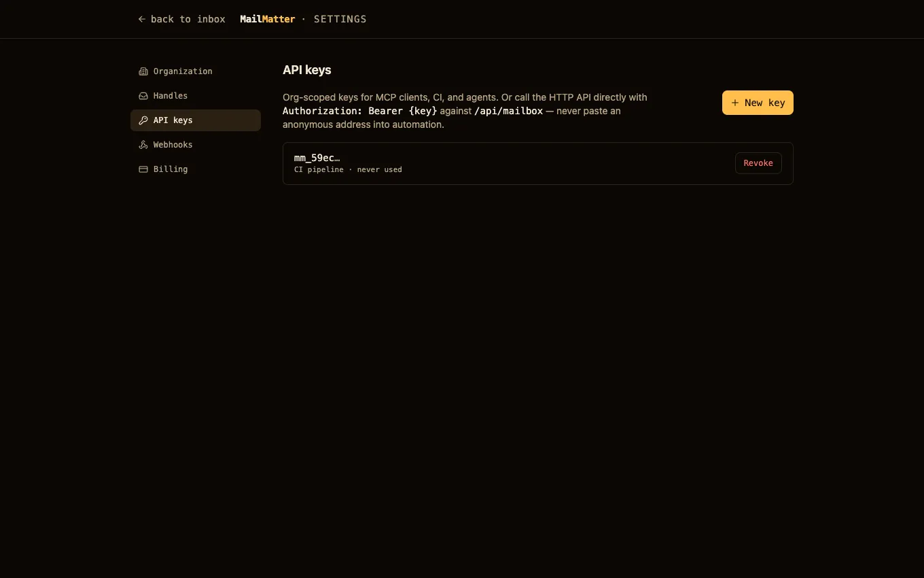The width and height of the screenshot is (924, 578).
Task: Click the SETTINGS header label
Action: pyautogui.click(x=340, y=19)
